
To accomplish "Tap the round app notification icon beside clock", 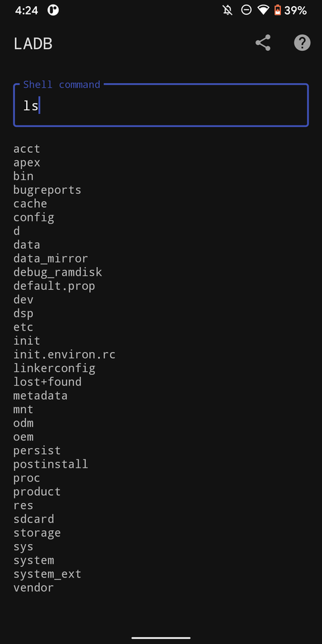I will point(53,10).
